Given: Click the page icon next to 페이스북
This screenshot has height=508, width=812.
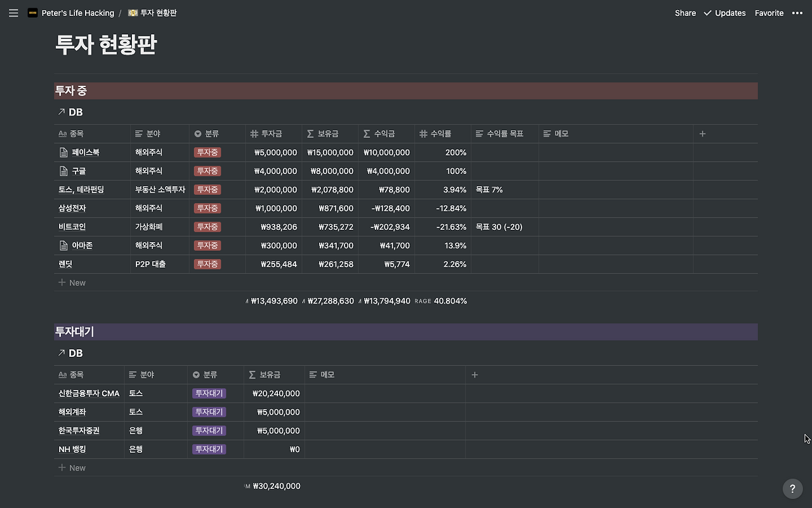Looking at the screenshot, I should 63,152.
